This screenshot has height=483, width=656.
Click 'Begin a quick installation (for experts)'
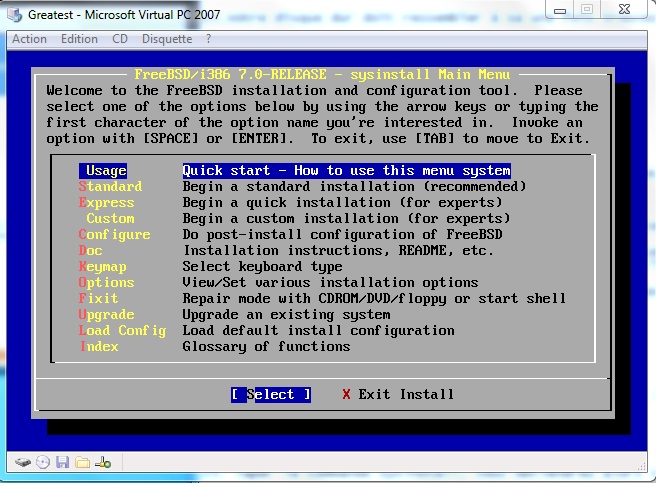(342, 202)
